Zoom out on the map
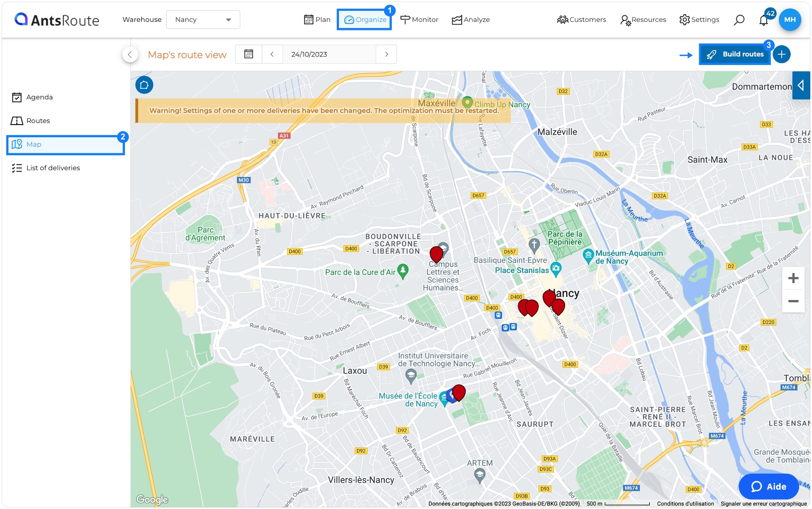812x509 pixels. pos(793,301)
